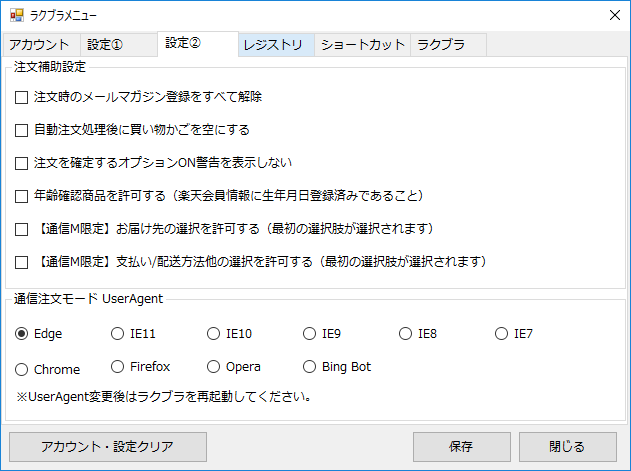This screenshot has width=631, height=471.
Task: Pick Chrome as the UserAgent
Action: (22, 369)
